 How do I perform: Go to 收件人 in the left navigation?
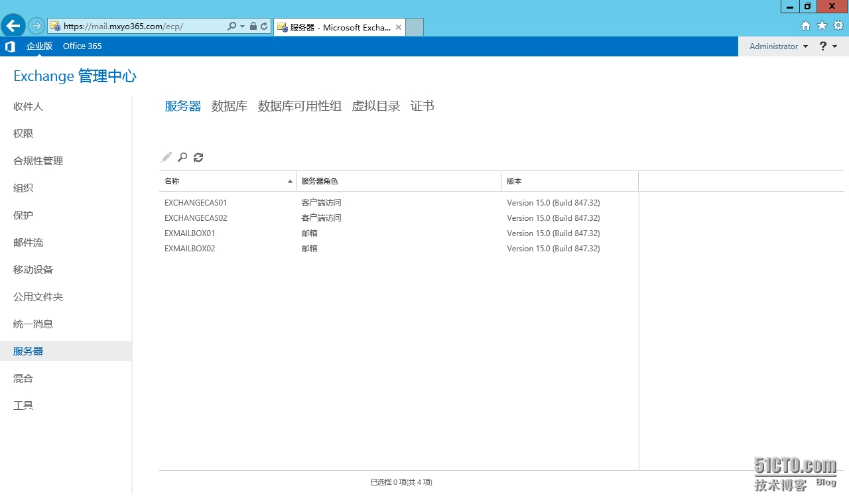[x=29, y=107]
